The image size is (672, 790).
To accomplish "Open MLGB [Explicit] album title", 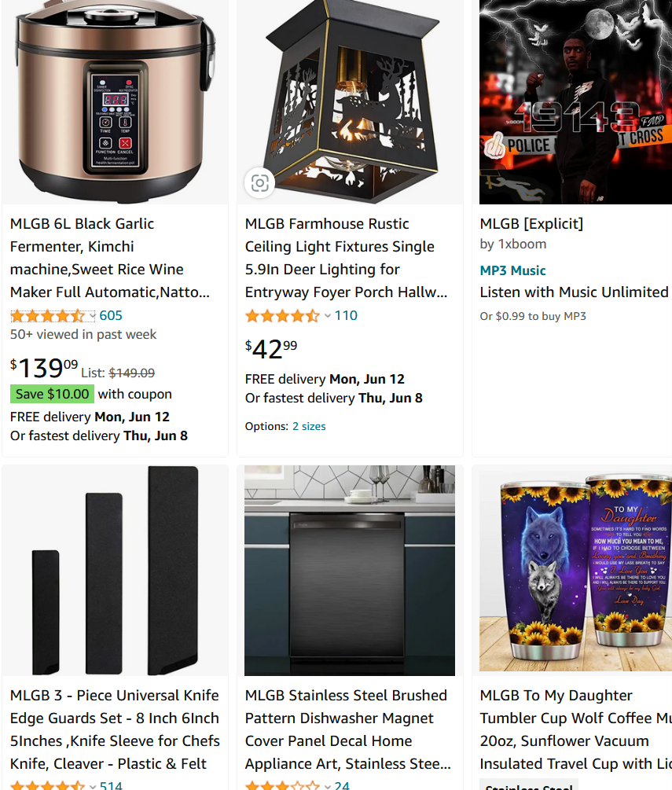I will (531, 224).
